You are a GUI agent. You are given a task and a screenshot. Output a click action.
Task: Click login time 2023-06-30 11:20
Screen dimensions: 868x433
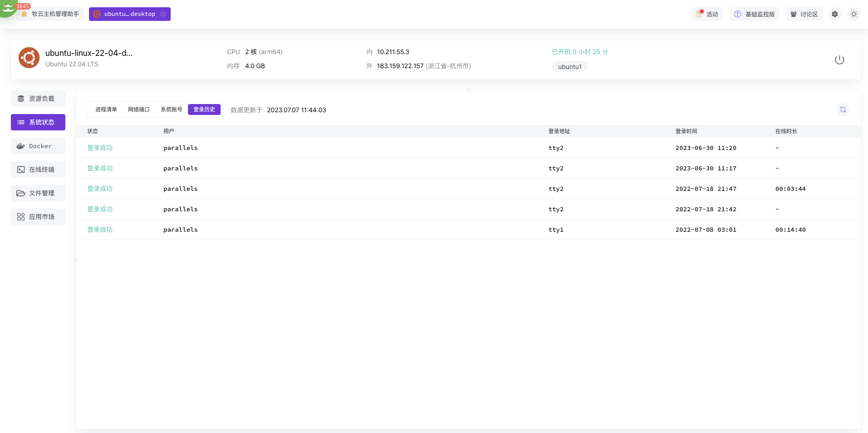(706, 148)
